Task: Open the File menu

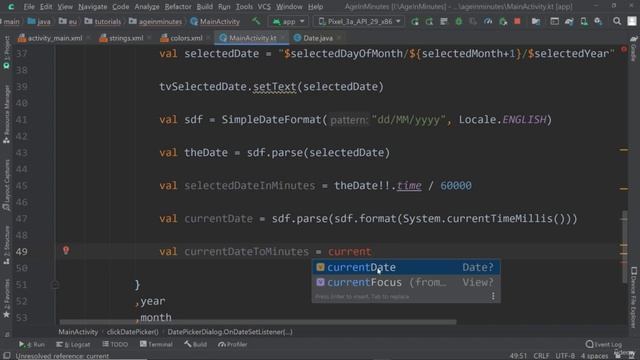Action: [x=29, y=7]
